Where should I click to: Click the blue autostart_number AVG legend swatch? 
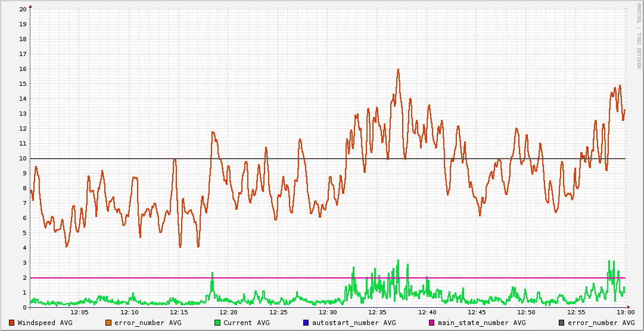tap(306, 323)
